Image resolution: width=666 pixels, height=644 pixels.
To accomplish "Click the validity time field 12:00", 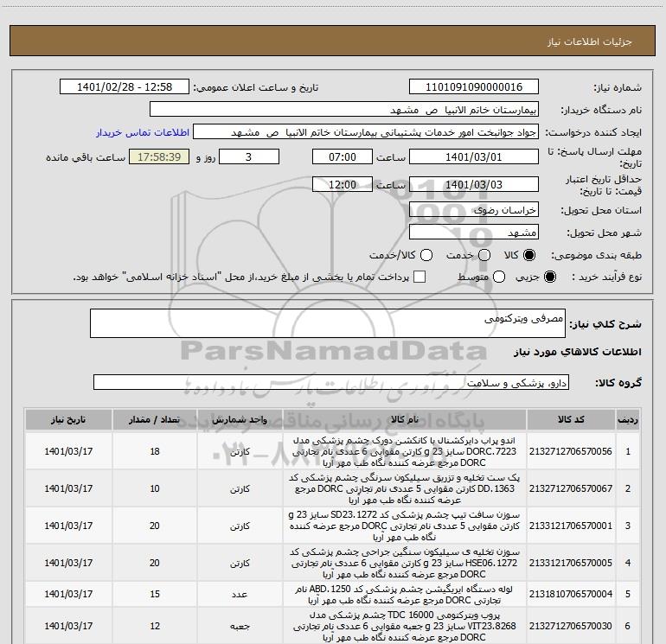I will pyautogui.click(x=343, y=184).
